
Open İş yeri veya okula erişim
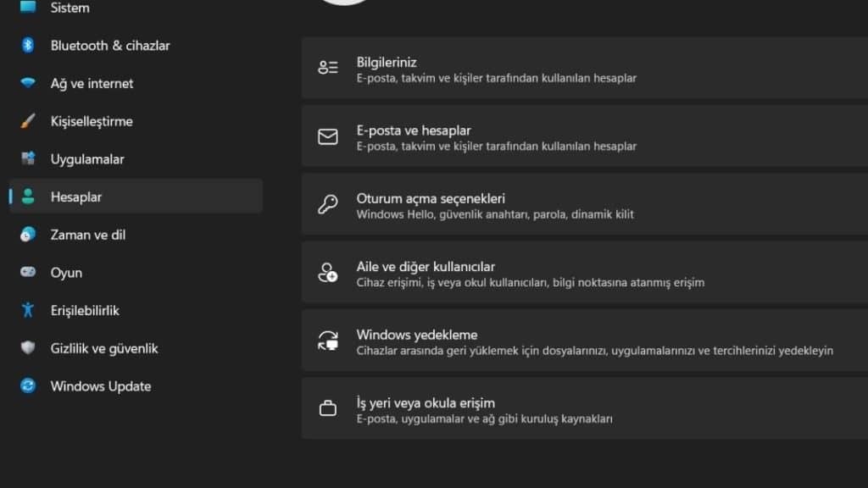pyautogui.click(x=585, y=409)
